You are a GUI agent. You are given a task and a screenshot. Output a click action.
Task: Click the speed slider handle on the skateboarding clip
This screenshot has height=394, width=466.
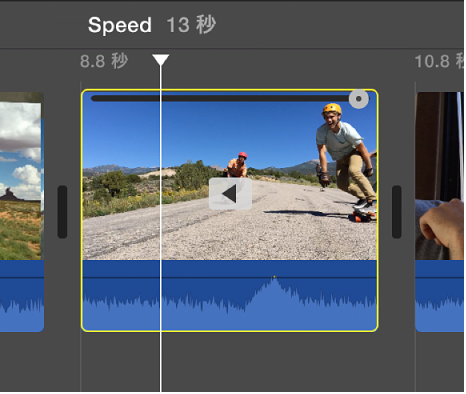359,99
